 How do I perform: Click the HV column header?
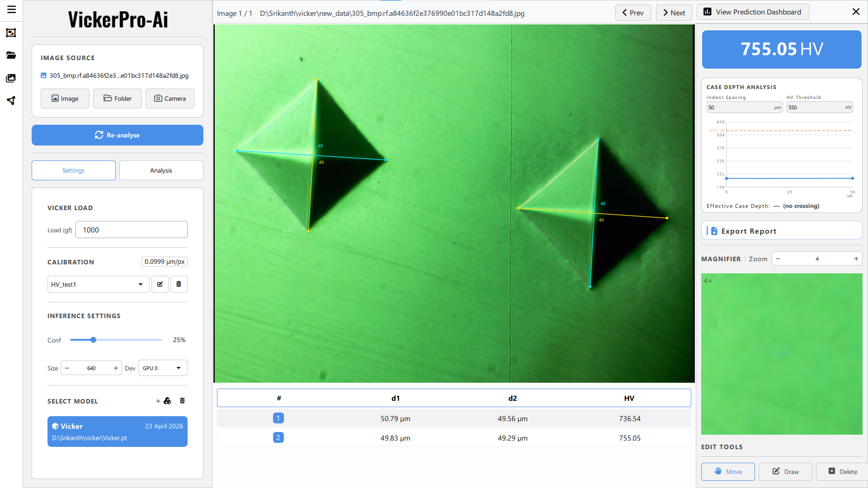629,398
